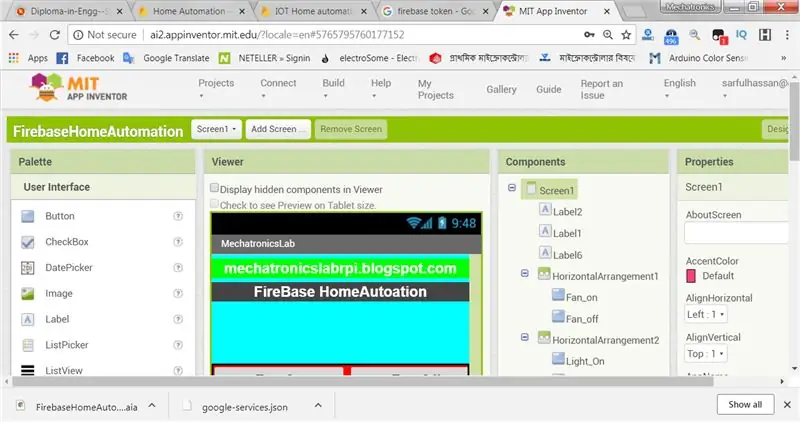Click the IQ extension icon

[741, 35]
